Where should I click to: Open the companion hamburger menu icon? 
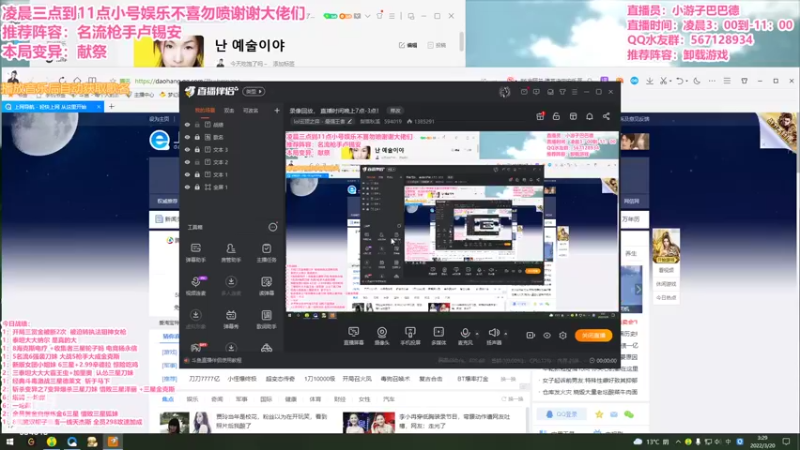point(574,92)
